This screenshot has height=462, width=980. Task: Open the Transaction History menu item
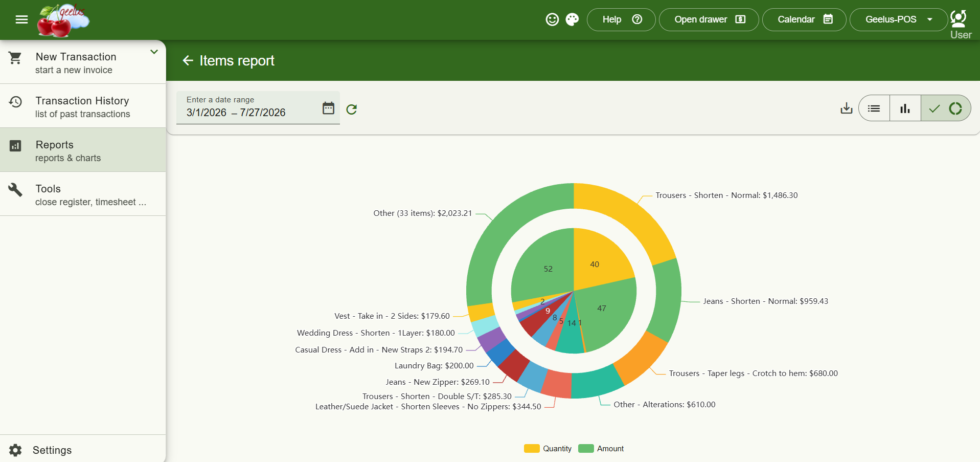83,106
